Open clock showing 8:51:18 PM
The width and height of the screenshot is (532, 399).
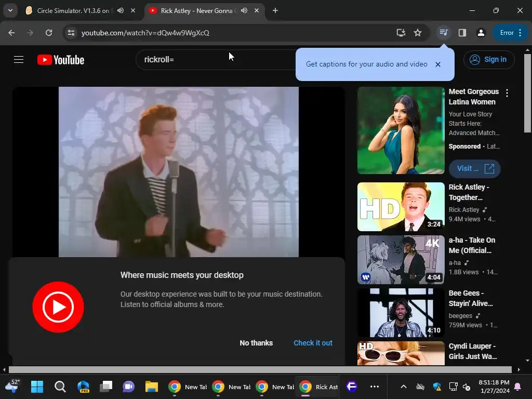pos(495,387)
